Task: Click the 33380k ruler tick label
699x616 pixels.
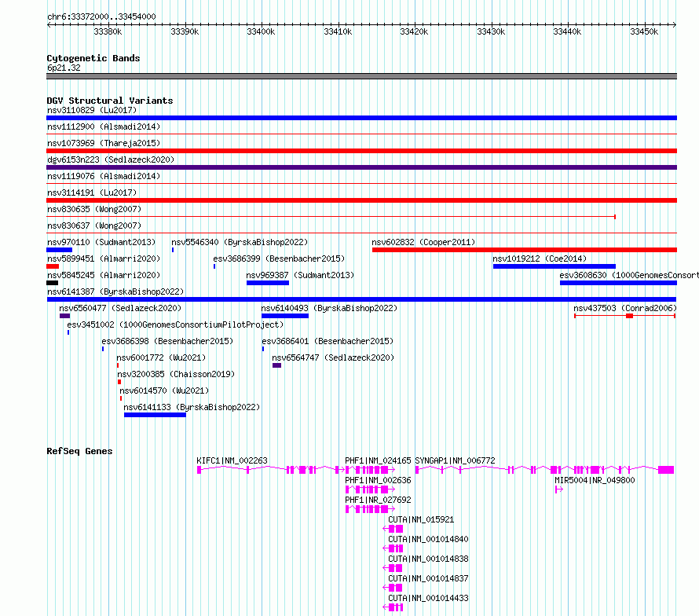Action: coord(108,31)
